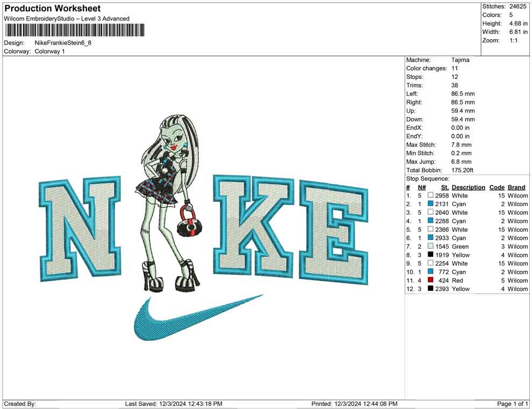Click the stitches count 24625
This screenshot has height=409, width=532.
click(x=517, y=6)
